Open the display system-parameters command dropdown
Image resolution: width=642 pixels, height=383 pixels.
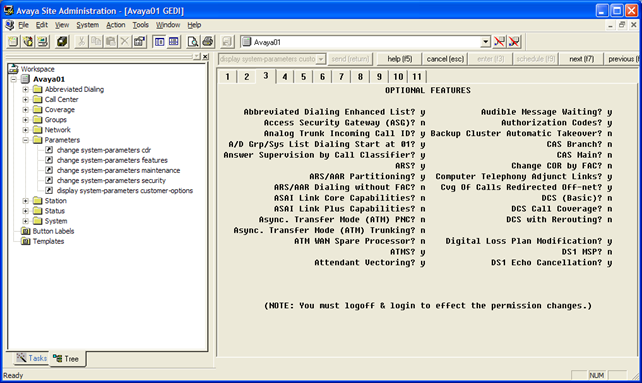pyautogui.click(x=321, y=59)
